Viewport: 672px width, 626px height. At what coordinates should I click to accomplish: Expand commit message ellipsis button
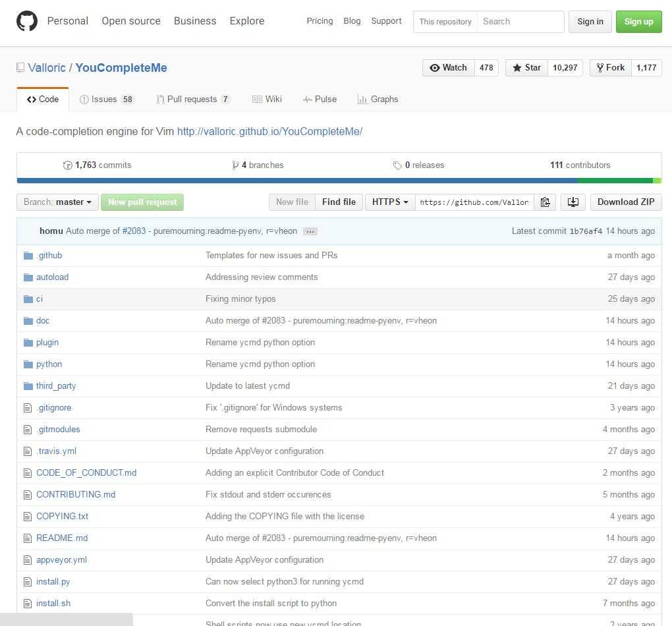click(x=310, y=231)
